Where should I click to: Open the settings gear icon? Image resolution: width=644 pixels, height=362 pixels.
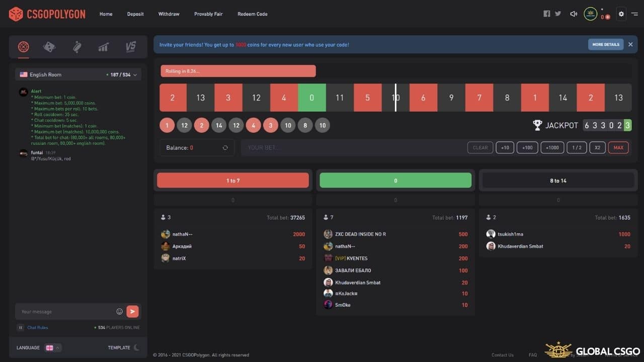pos(621,14)
